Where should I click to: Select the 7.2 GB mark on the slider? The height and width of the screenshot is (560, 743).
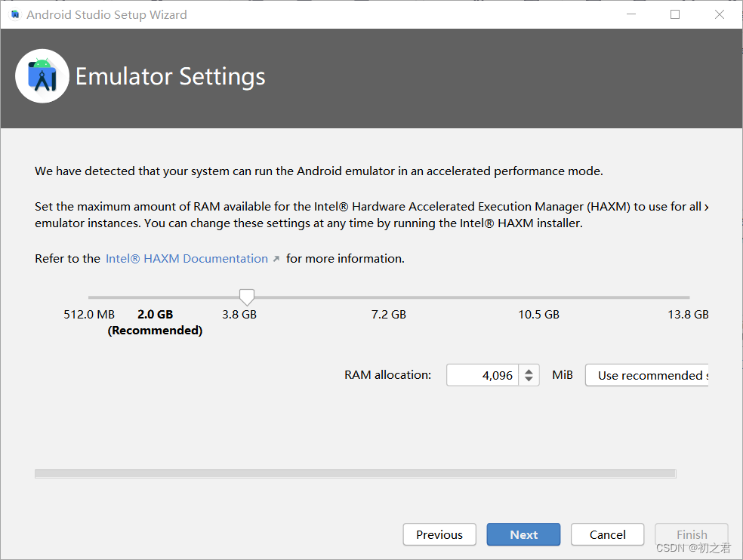388,314
